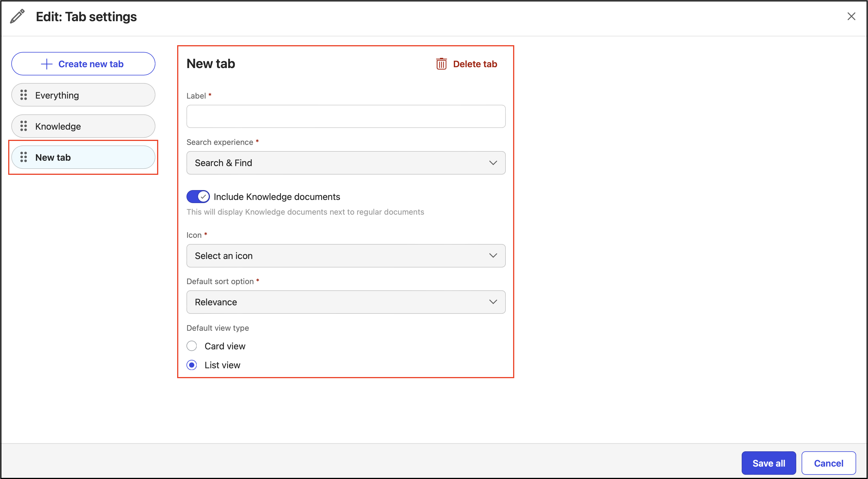Close the Tab settings dialog with X
The width and height of the screenshot is (868, 479).
point(851,16)
